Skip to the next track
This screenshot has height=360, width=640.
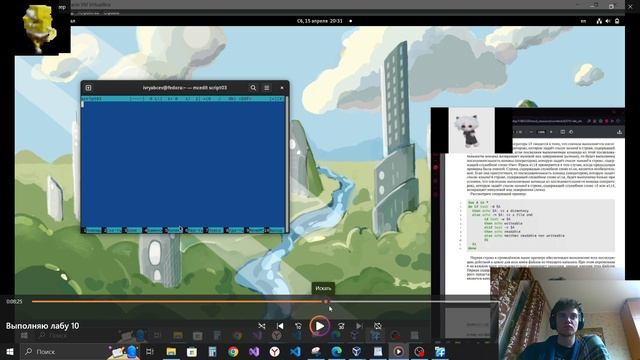359,326
